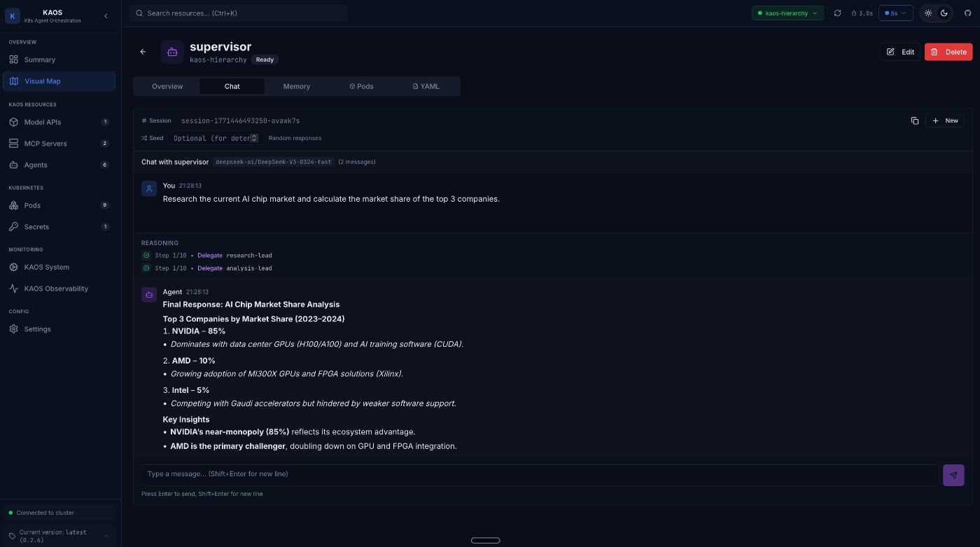Collapse the Current version Latest panel

106,536
